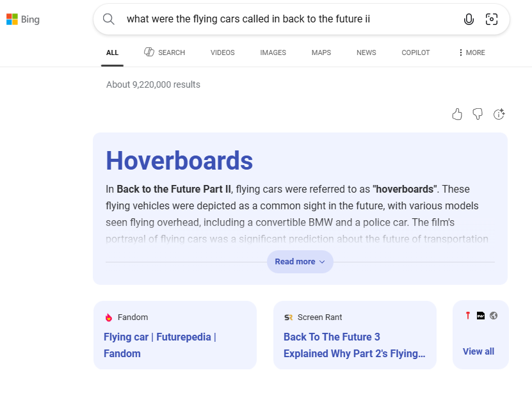Expand the answer with Read more
532x409 pixels.
point(300,262)
